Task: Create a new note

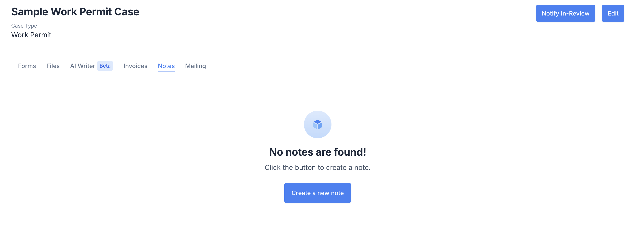Action: click(x=317, y=193)
